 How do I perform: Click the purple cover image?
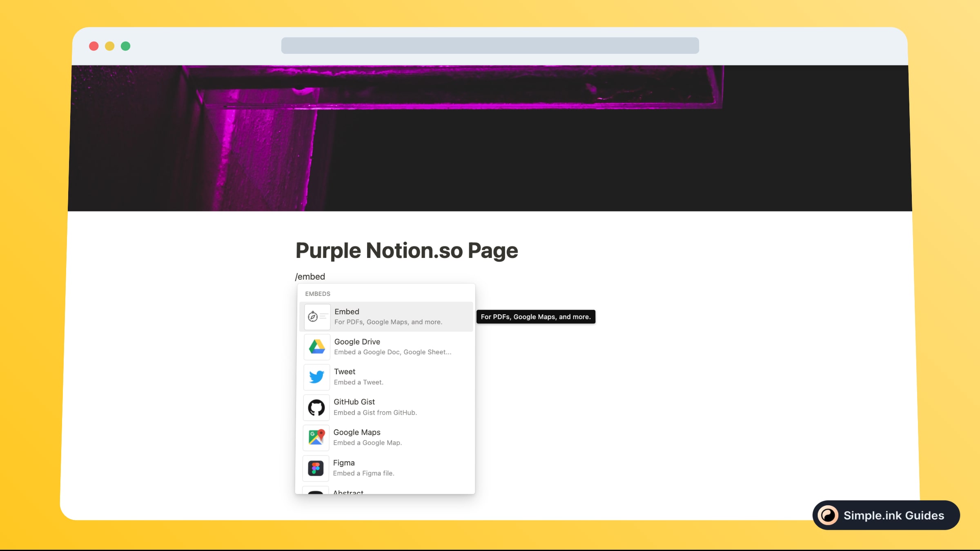tap(490, 138)
